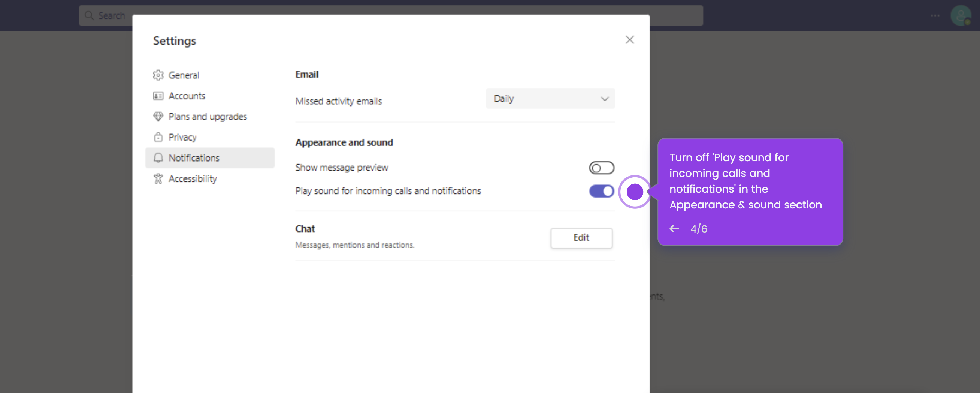Close the Settings dialog
The image size is (980, 393).
pos(630,40)
